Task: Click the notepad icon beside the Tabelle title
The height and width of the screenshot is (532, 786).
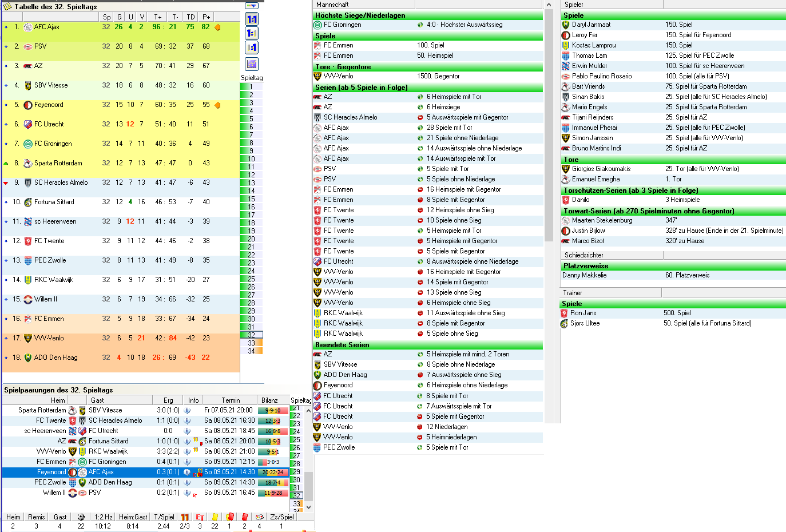Action: click(x=7, y=6)
